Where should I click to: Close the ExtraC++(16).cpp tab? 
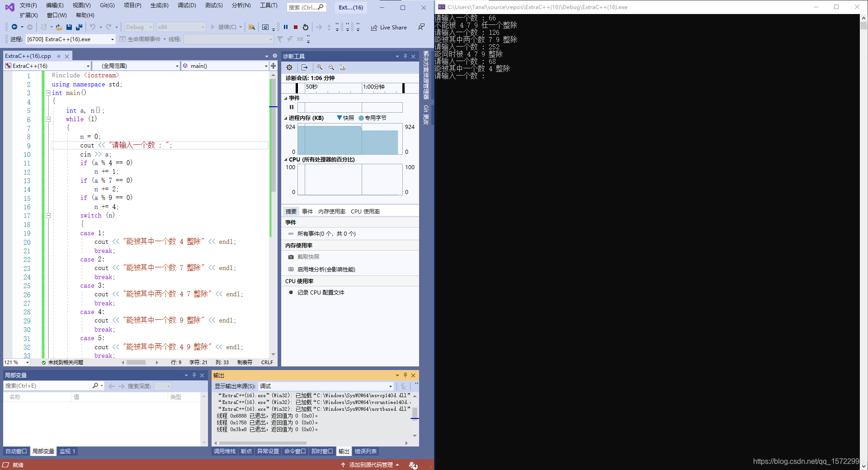coord(67,56)
